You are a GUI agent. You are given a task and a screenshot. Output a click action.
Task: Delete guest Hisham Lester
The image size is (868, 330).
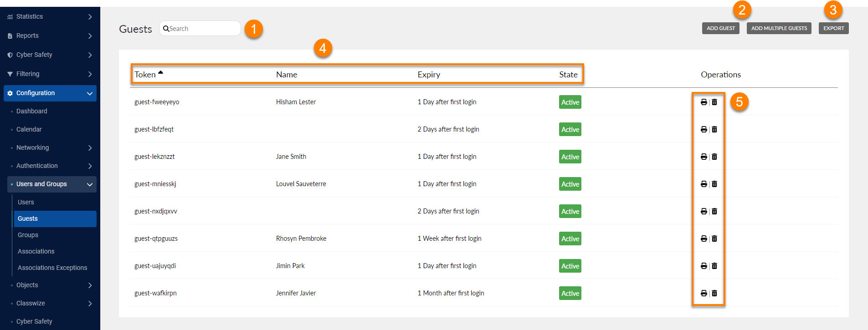[x=714, y=102]
